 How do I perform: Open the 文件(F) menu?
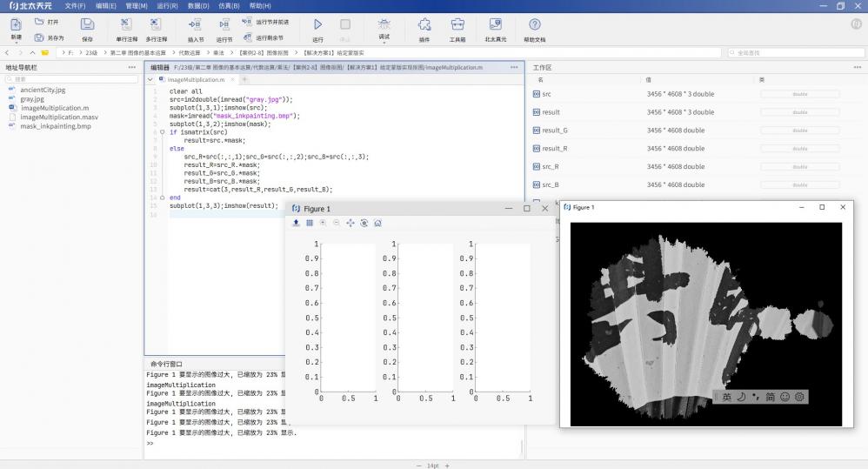[x=75, y=5]
